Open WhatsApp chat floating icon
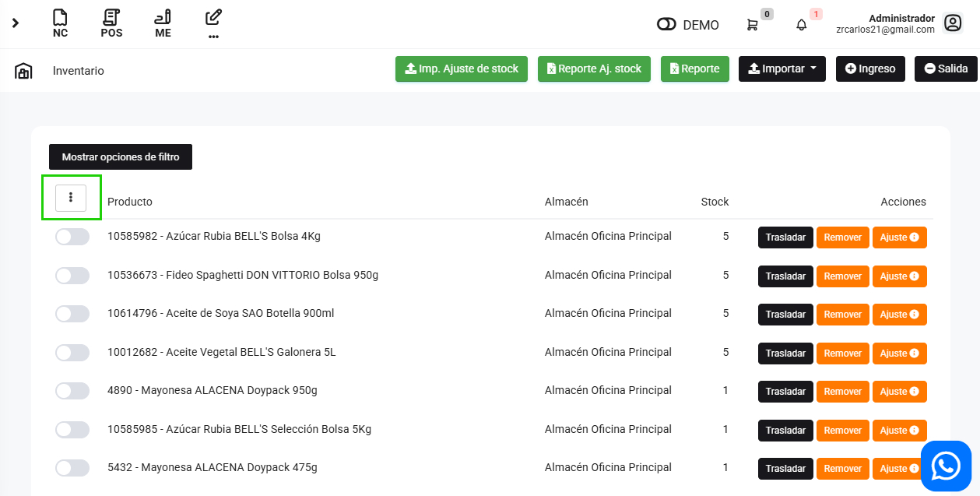The height and width of the screenshot is (496, 980). pos(946,466)
